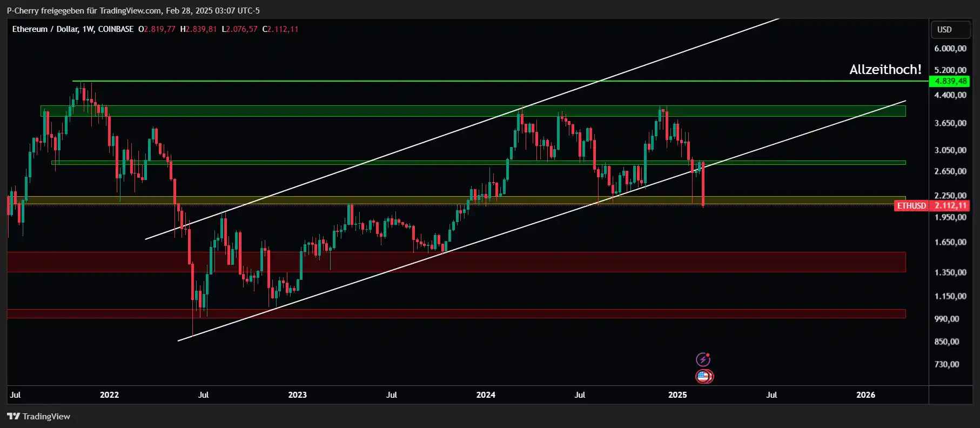
Task: Click the 990,00 price axis label
Action: 947,319
